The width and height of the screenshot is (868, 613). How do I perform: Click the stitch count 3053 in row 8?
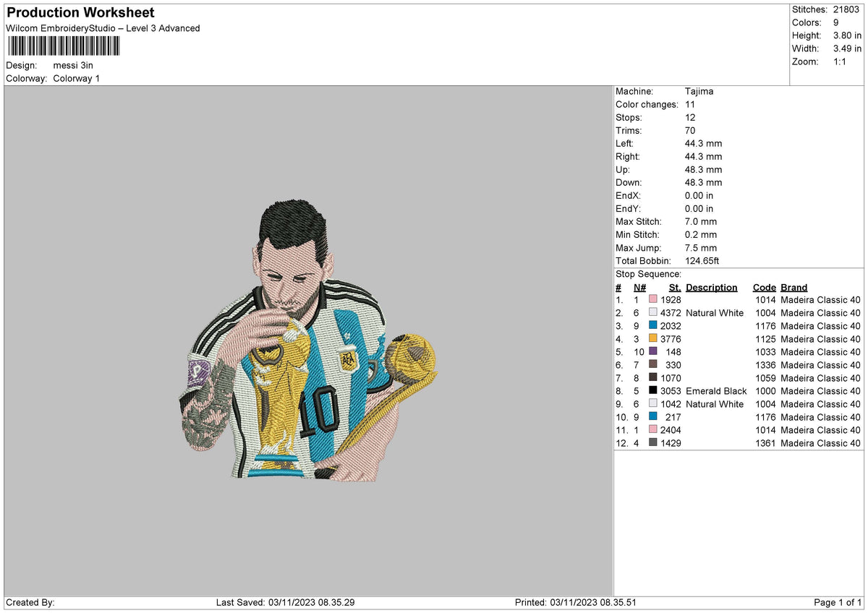671,391
